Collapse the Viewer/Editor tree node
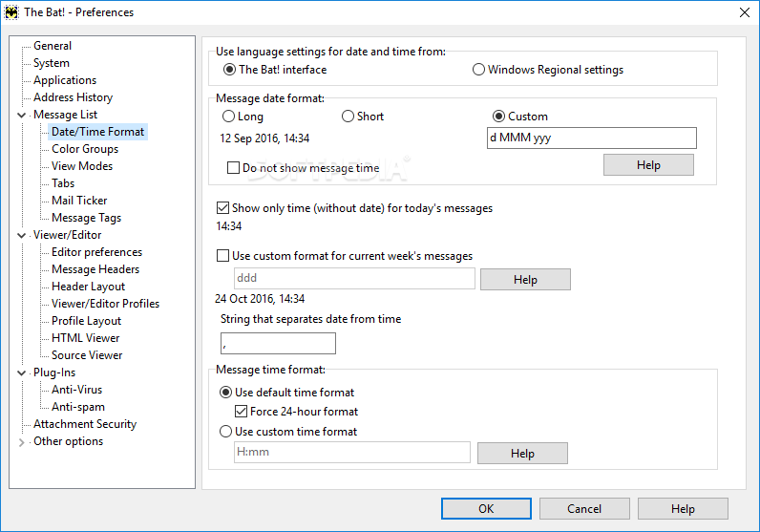This screenshot has width=760, height=532. 21,235
